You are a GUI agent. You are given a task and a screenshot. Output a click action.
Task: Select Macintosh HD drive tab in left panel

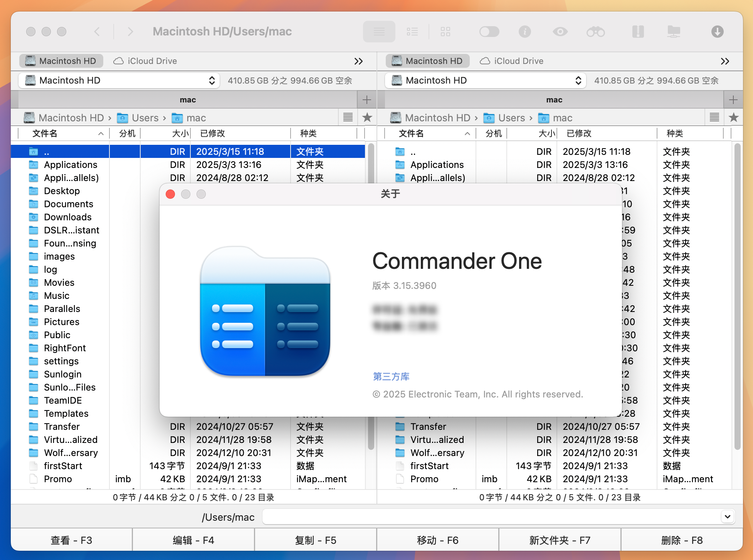tap(61, 61)
